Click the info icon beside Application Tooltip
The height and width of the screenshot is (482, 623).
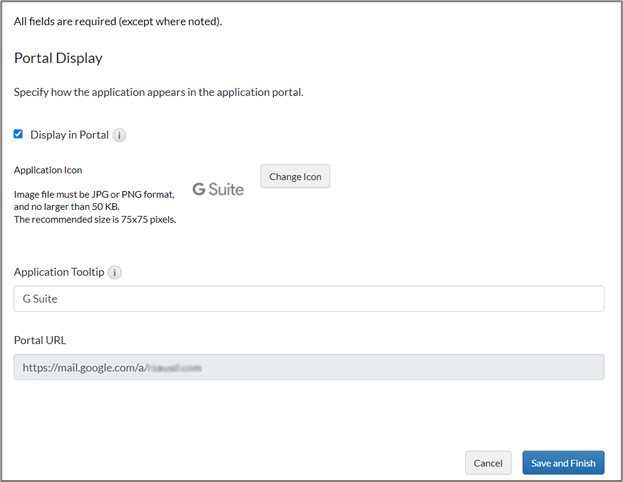point(114,272)
